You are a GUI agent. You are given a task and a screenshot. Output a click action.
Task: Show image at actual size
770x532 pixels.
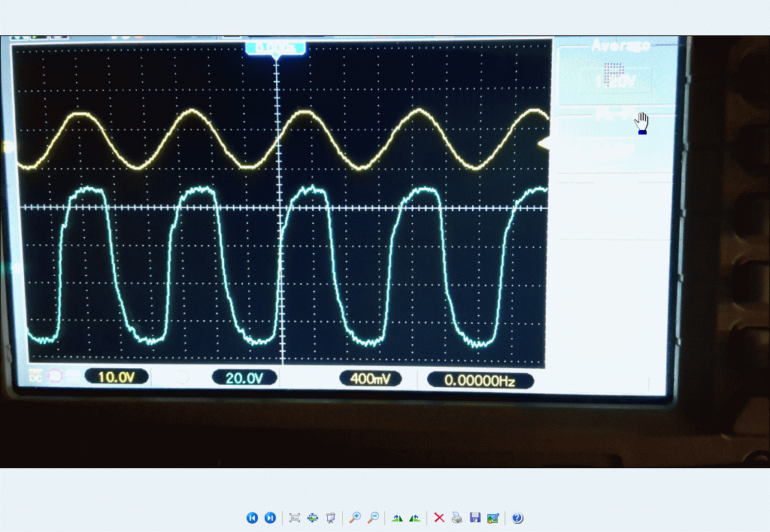313,518
